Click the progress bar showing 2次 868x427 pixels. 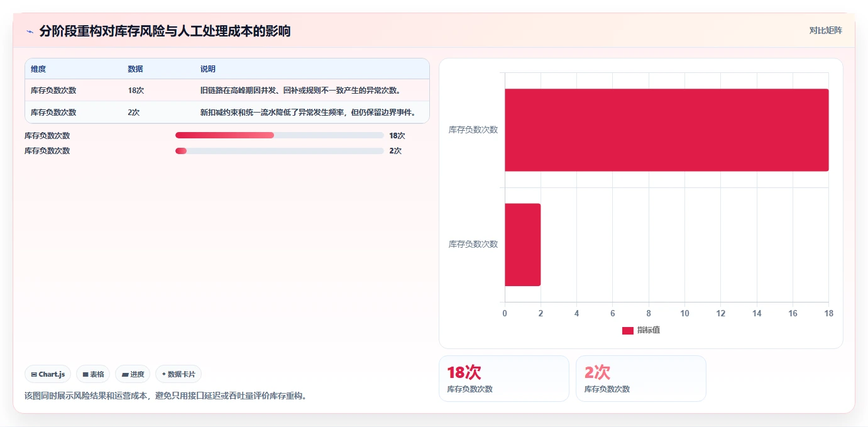279,151
